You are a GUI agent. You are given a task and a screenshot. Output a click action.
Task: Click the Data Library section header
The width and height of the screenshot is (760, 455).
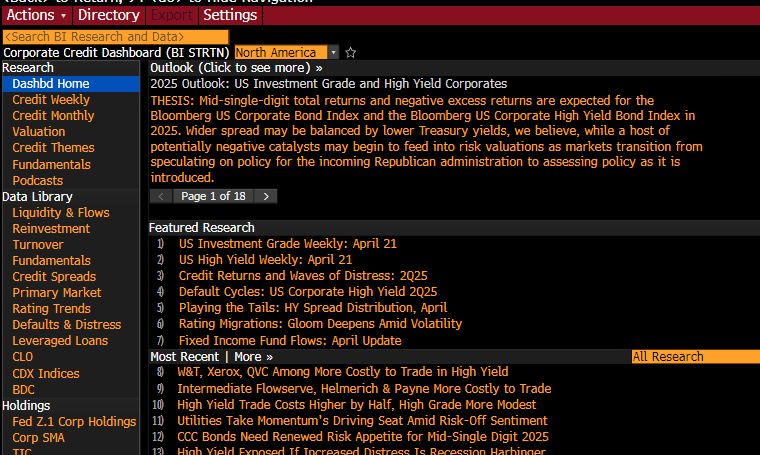click(x=37, y=197)
